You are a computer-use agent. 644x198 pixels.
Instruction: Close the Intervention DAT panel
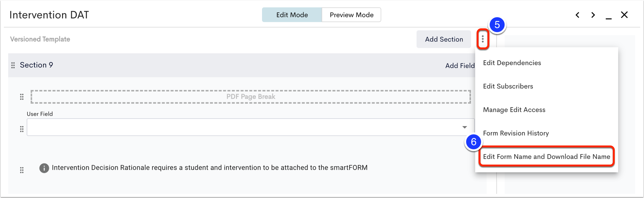click(x=624, y=15)
